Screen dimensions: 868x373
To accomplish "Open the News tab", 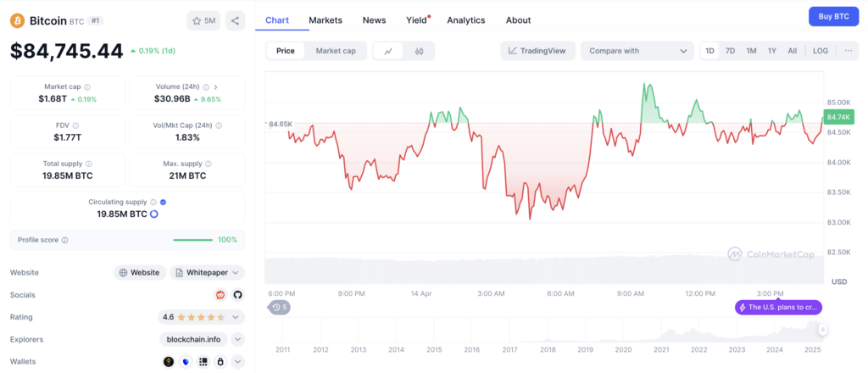I will pyautogui.click(x=374, y=20).
